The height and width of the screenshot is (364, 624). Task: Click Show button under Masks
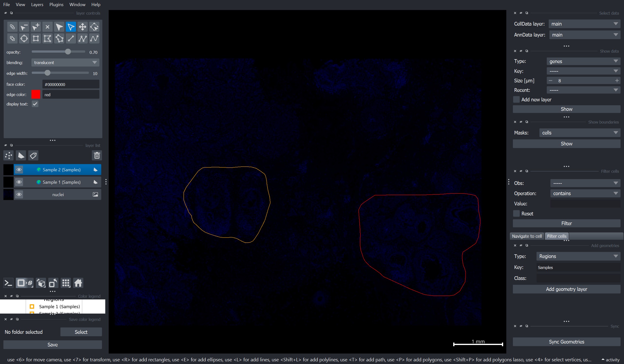[566, 144]
